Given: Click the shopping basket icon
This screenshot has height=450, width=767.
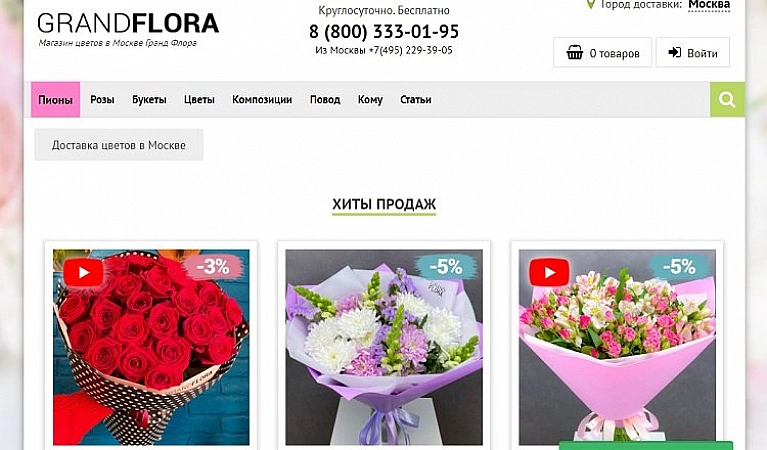Looking at the screenshot, I should pos(574,52).
